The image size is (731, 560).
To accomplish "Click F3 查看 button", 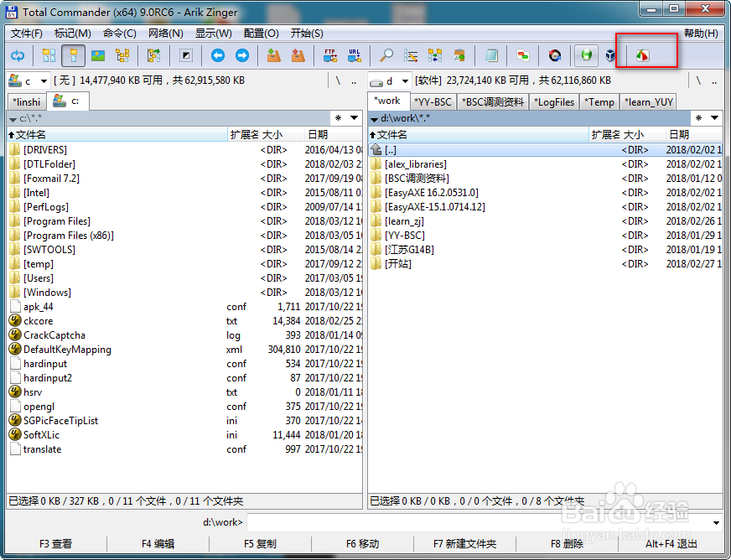I will 56,544.
